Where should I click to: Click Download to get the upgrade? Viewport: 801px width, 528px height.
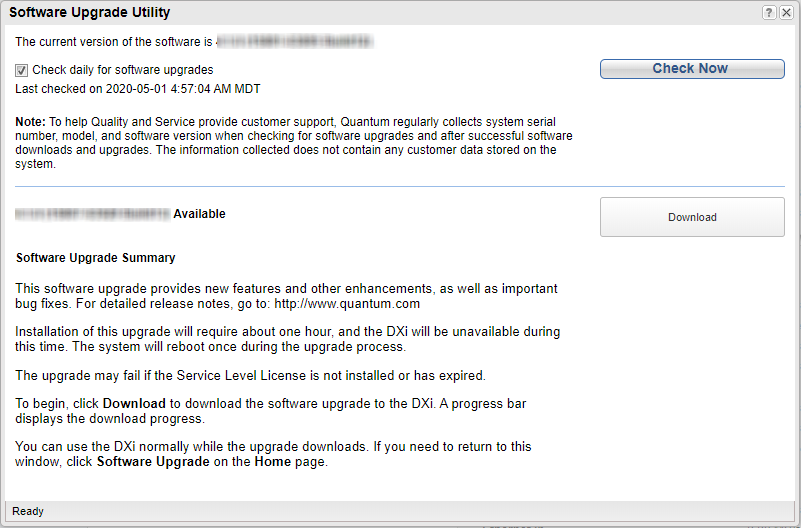point(692,217)
